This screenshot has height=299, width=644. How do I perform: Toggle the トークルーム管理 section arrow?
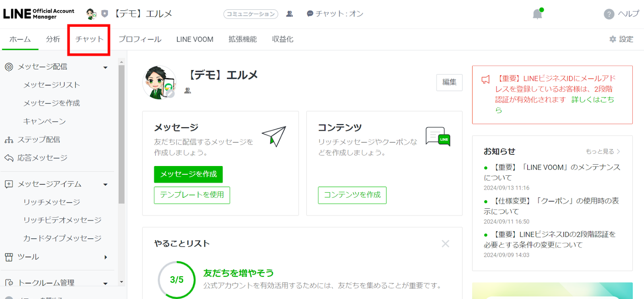(105, 284)
